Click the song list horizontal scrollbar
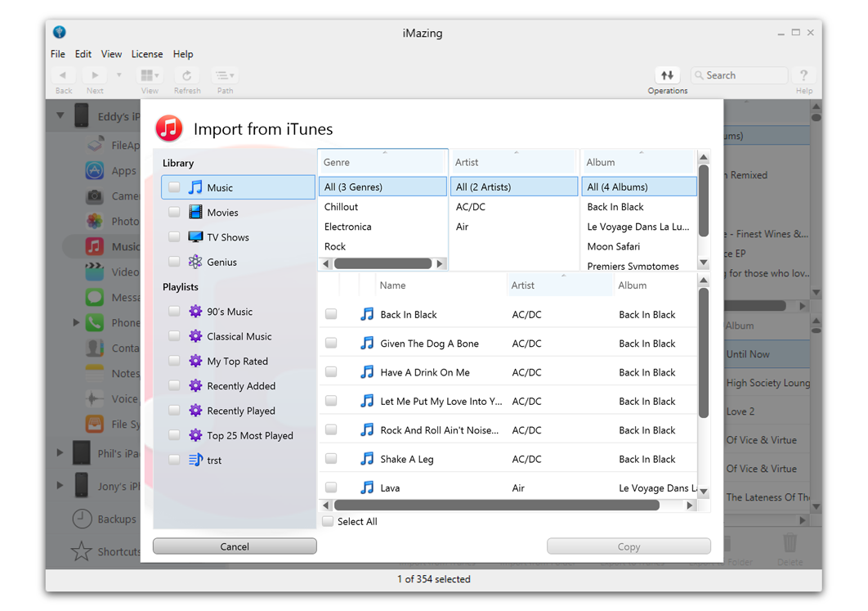The width and height of the screenshot is (868, 611). tap(496, 505)
